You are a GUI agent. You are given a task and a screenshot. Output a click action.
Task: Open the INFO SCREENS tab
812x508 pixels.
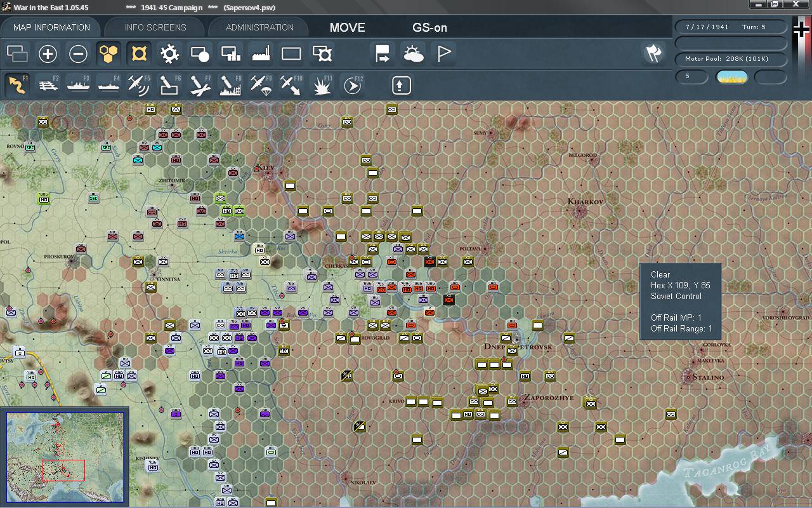[155, 27]
